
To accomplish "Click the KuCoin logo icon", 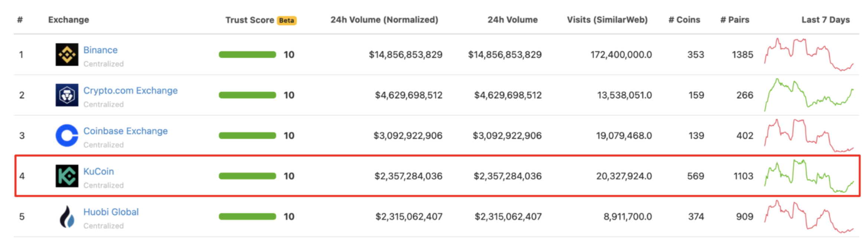I will 67,176.
